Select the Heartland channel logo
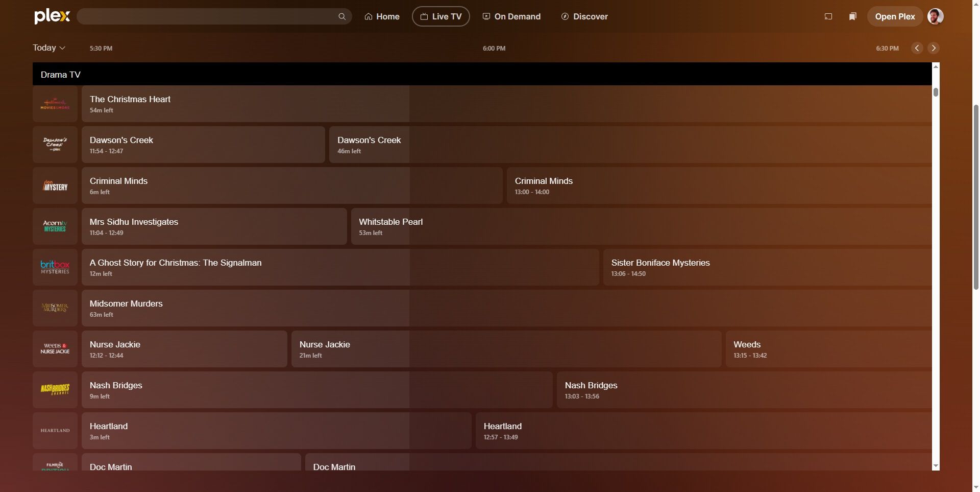The height and width of the screenshot is (492, 980). pos(55,431)
